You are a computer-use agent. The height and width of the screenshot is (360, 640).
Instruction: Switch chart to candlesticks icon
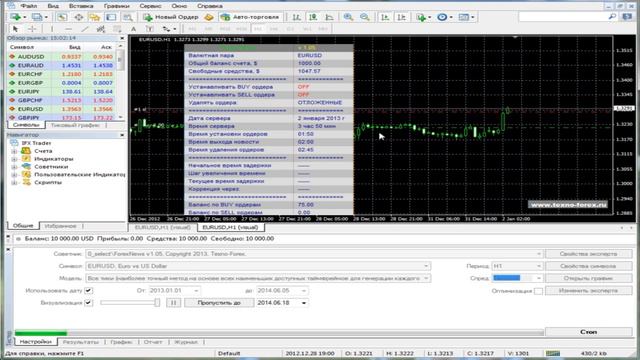click(x=313, y=17)
